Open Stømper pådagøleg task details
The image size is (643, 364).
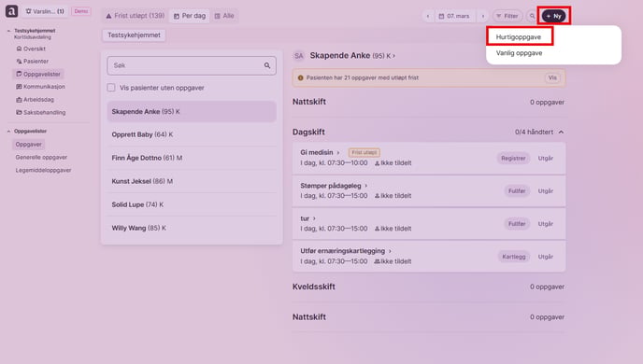click(x=334, y=186)
